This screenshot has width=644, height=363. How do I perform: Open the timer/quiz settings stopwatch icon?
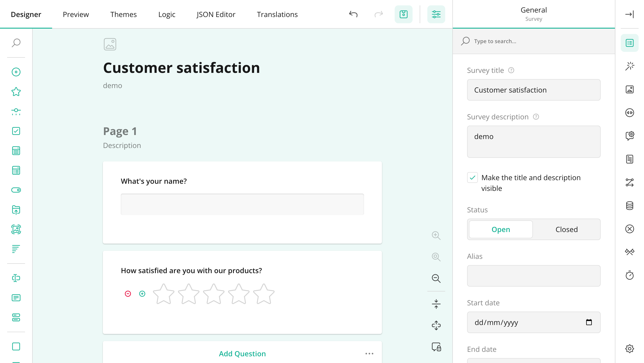(629, 275)
